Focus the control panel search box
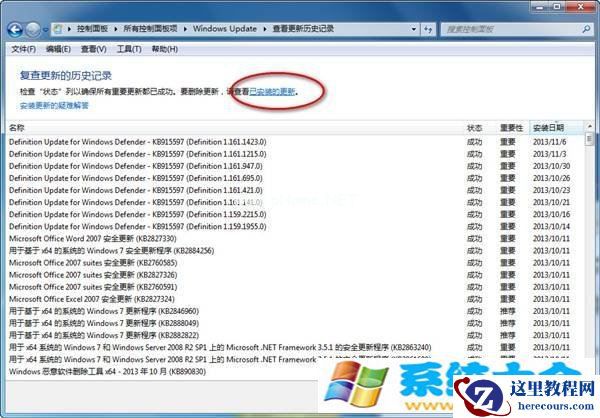The width and height of the screenshot is (600, 418). click(511, 29)
